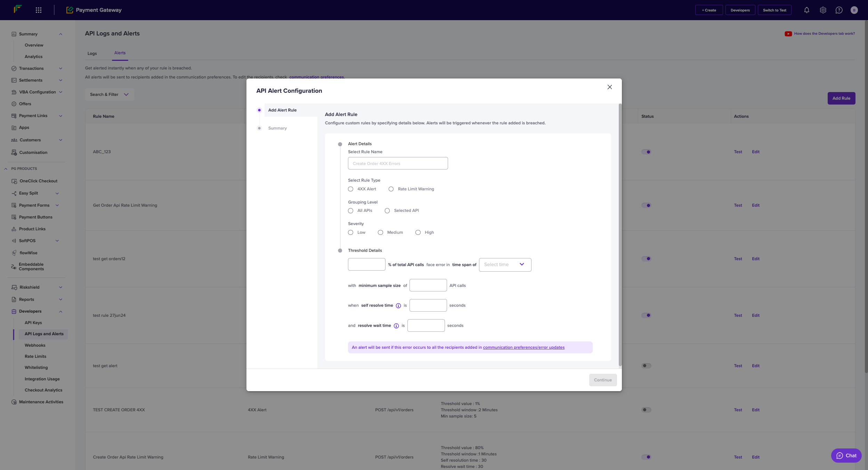Open the apps grid launcher icon

click(x=39, y=10)
